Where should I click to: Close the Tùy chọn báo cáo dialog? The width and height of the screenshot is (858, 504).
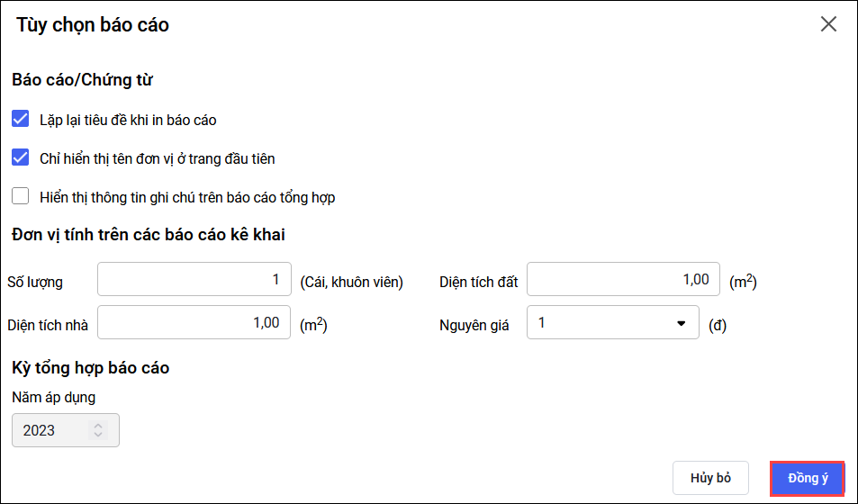click(828, 24)
